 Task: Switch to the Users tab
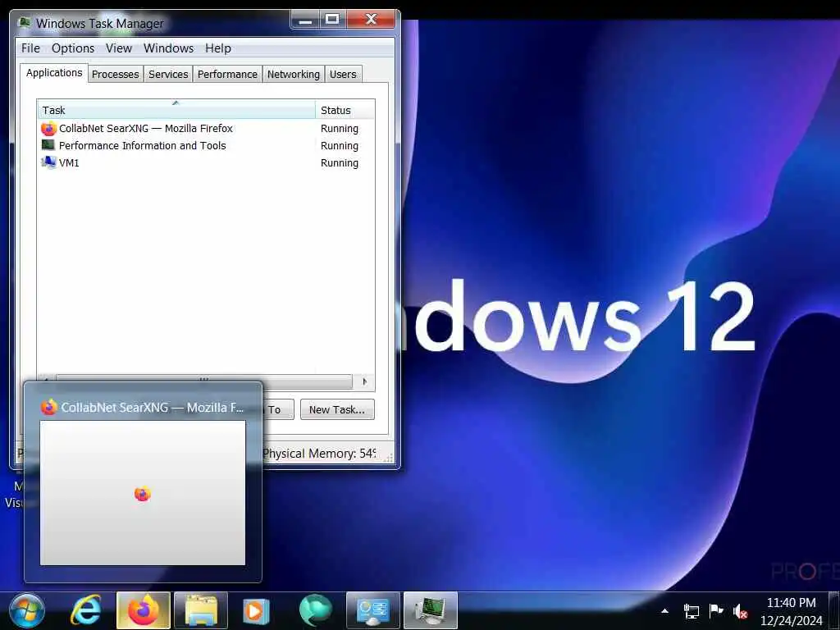coord(343,74)
